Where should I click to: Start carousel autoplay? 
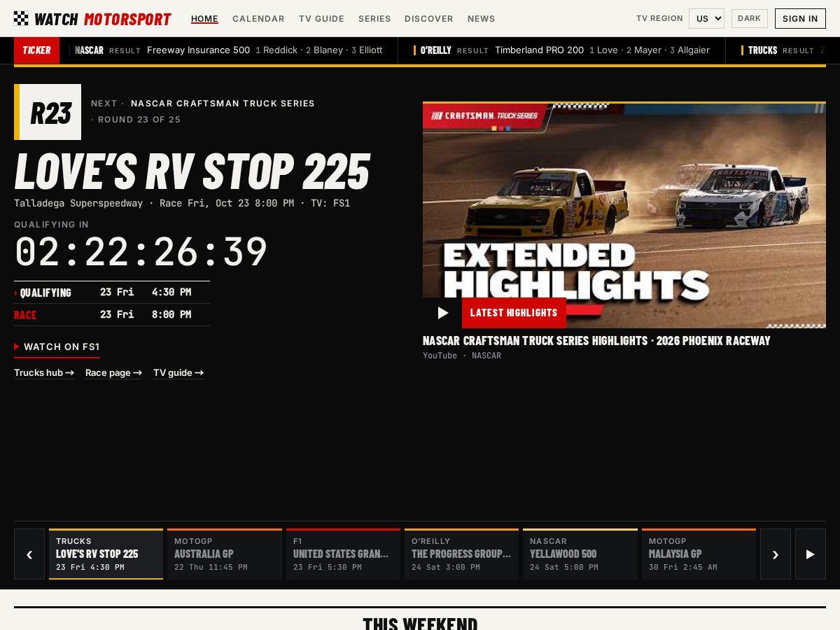811,554
